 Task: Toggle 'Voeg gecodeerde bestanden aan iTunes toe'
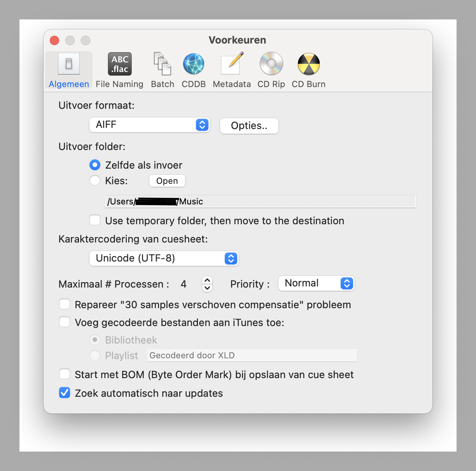pos(65,322)
